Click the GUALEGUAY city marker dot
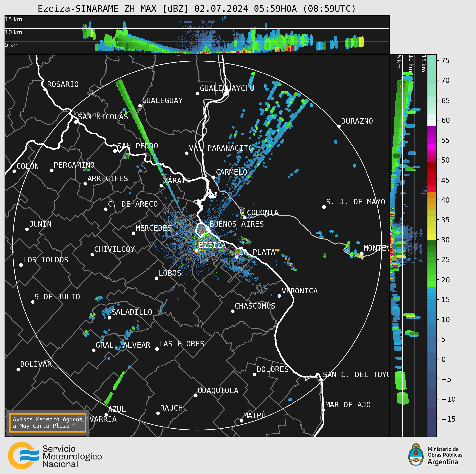 coord(140,106)
